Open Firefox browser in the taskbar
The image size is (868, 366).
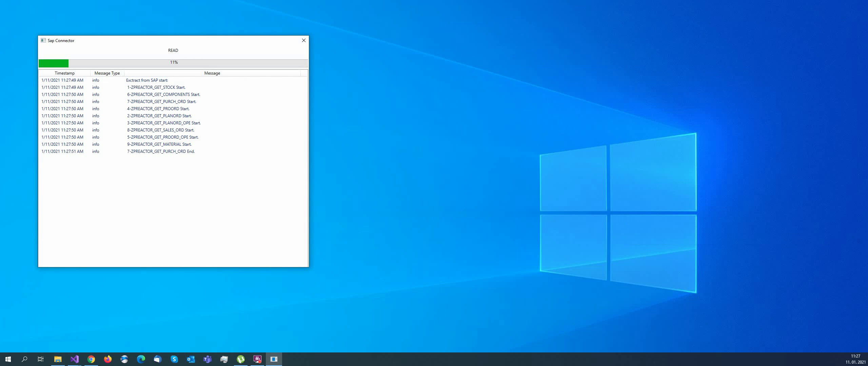[108, 359]
